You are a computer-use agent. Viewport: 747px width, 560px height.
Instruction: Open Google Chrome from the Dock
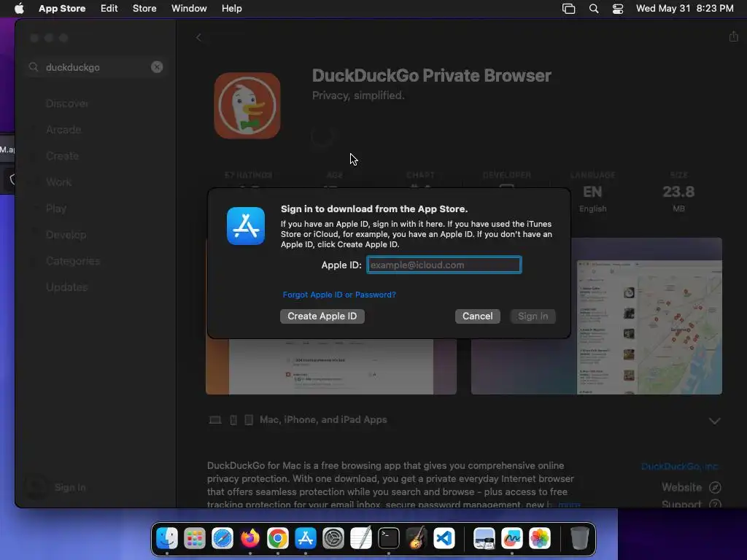(278, 539)
